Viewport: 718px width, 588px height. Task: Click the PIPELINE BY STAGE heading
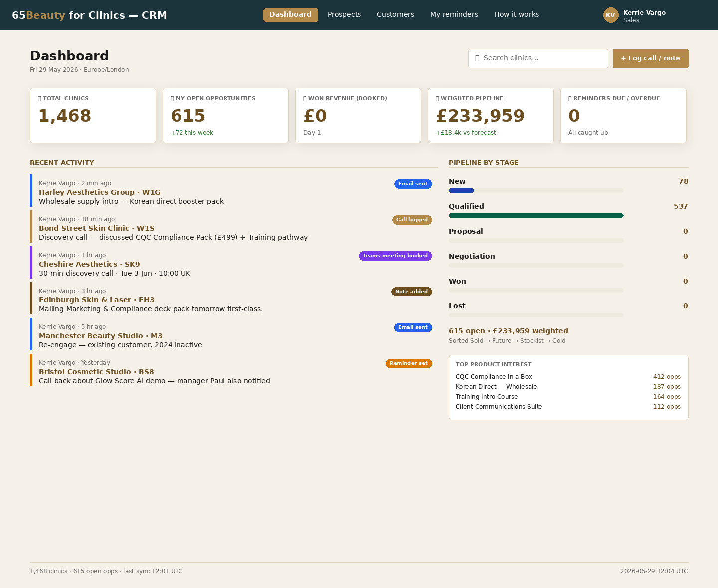[484, 163]
